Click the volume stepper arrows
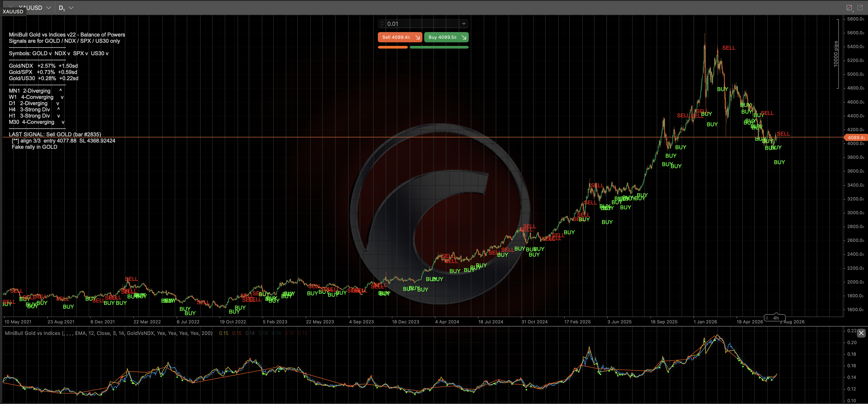The image size is (868, 404). (382, 24)
